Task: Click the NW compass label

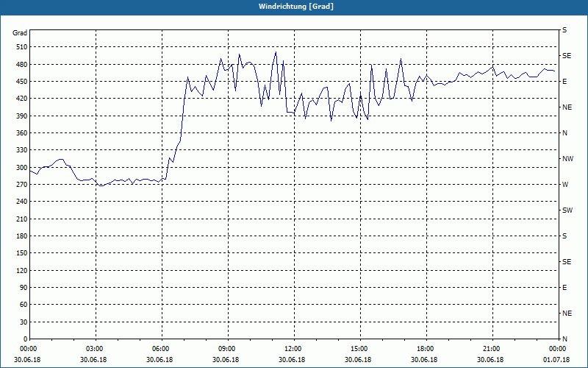Action: [567, 159]
